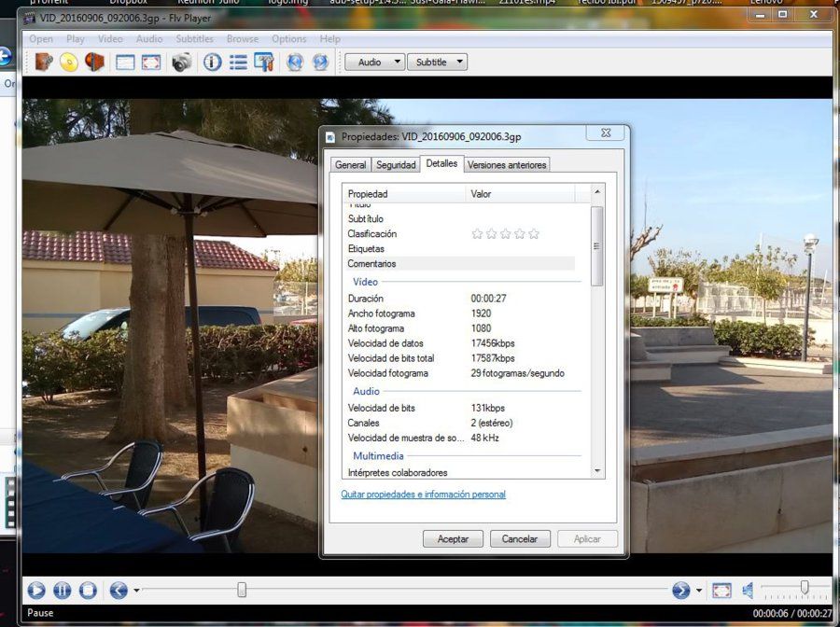Toggle fullscreen icon near volume
Screen dimensions: 840x627
coord(721,591)
